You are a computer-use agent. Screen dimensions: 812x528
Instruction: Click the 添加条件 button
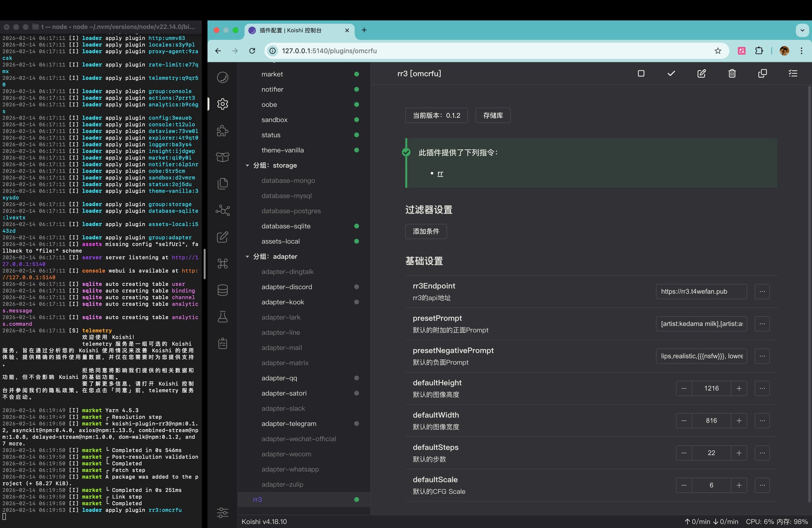click(x=426, y=231)
